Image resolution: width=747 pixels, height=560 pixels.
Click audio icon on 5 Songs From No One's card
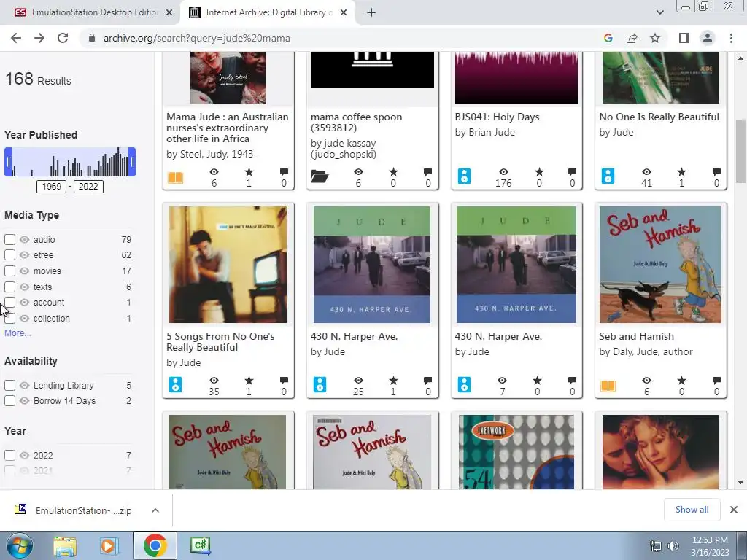[x=175, y=384]
